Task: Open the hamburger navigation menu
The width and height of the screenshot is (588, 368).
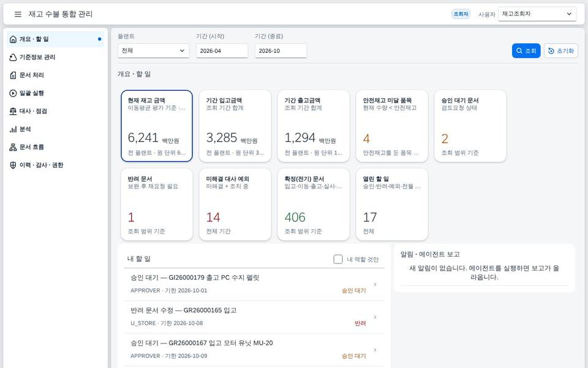Action: (18, 14)
